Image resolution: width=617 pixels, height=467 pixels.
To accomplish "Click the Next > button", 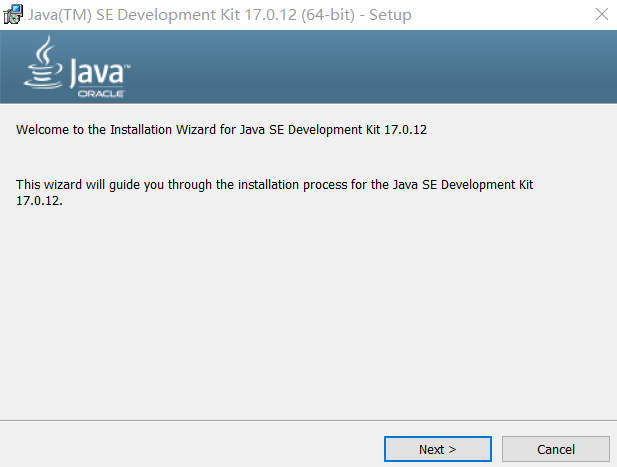I will (x=438, y=449).
